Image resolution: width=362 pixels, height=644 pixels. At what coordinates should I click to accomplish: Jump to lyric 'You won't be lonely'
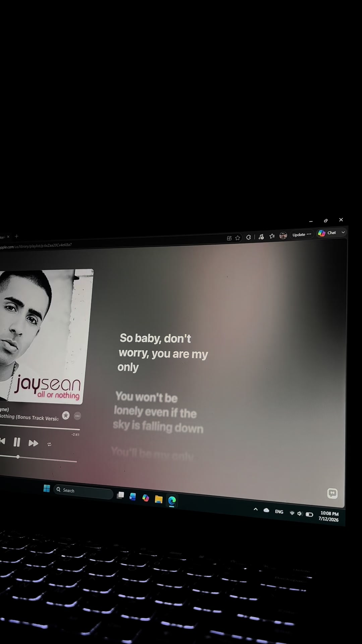click(158, 412)
